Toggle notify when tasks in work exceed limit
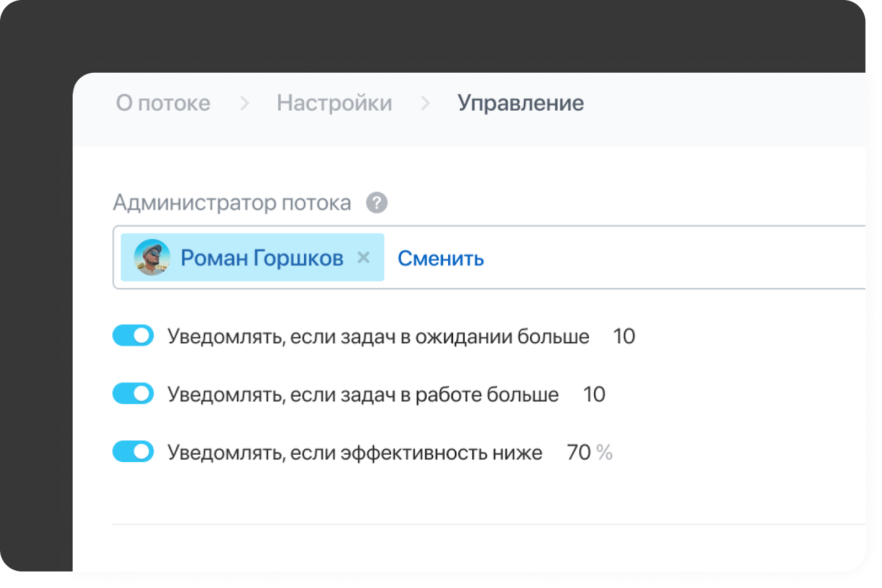The width and height of the screenshot is (882, 588). coord(133,393)
